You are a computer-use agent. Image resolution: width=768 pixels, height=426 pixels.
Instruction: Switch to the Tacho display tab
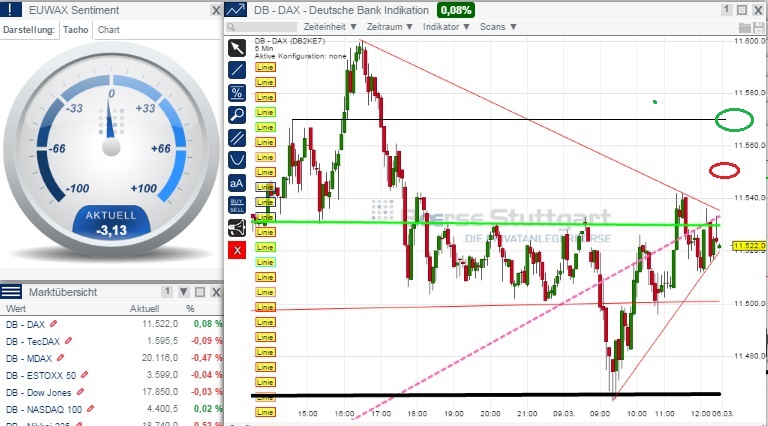pos(75,30)
